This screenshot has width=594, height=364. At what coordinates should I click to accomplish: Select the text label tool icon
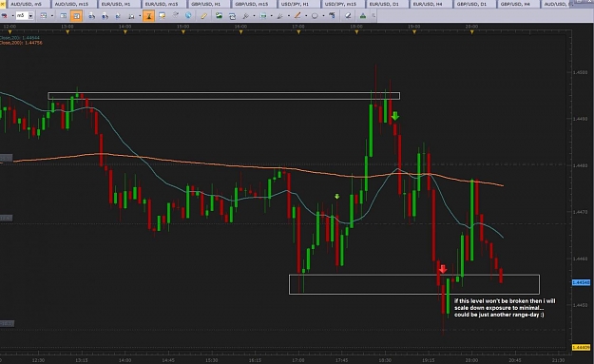tap(332, 15)
